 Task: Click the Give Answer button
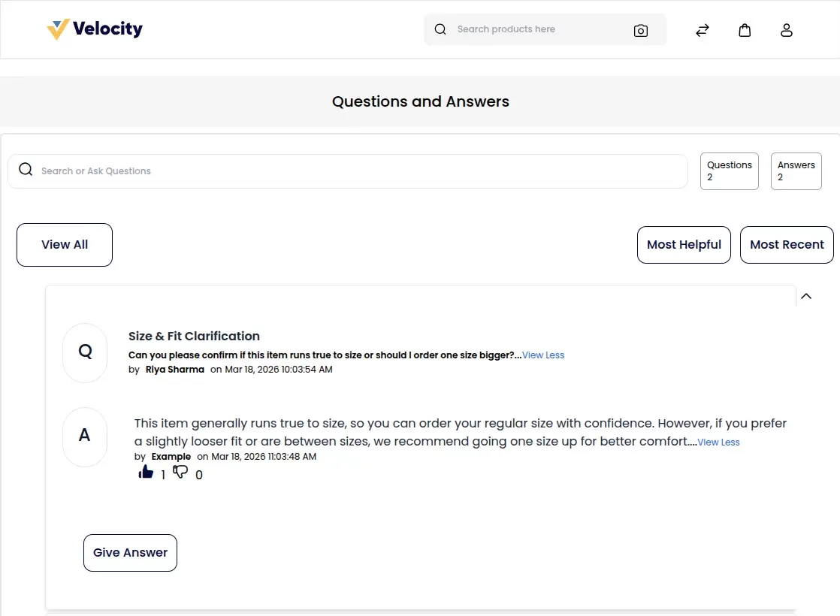tap(130, 553)
